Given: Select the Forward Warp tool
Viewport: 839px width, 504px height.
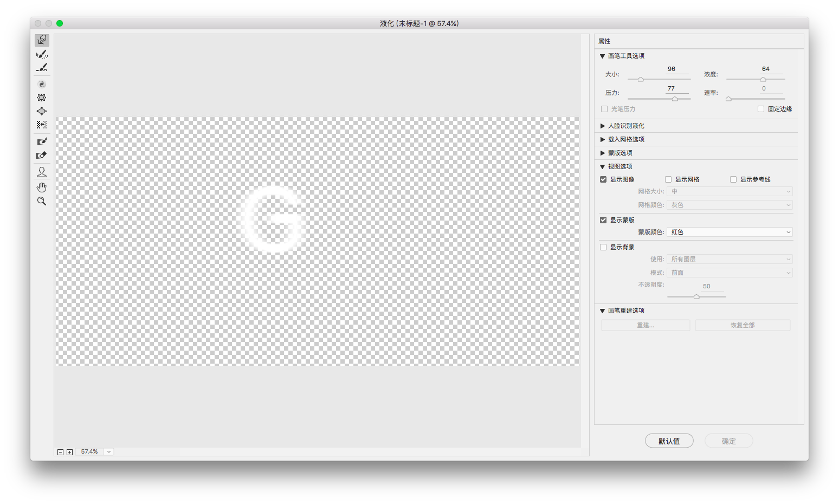Looking at the screenshot, I should (42, 40).
